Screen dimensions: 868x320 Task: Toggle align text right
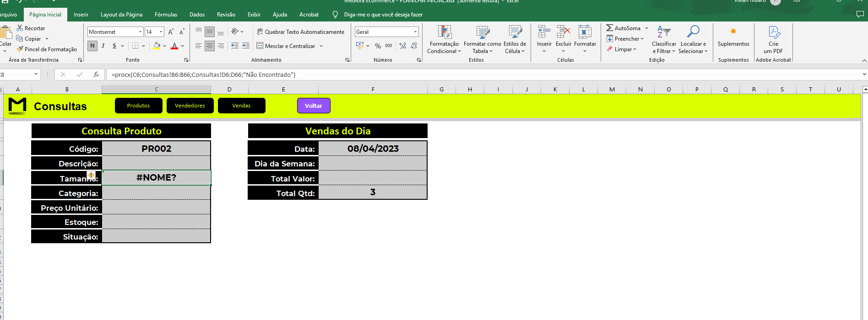[221, 46]
